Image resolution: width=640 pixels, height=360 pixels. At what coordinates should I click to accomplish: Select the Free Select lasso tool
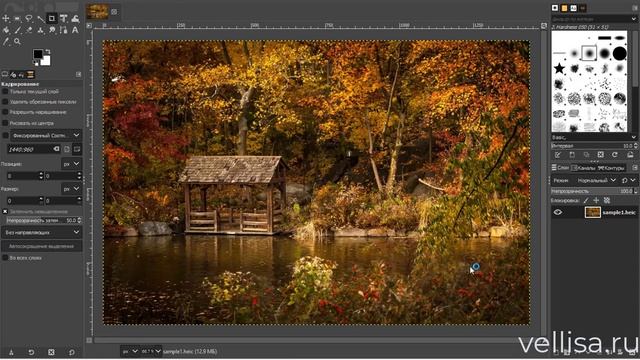(x=29, y=18)
